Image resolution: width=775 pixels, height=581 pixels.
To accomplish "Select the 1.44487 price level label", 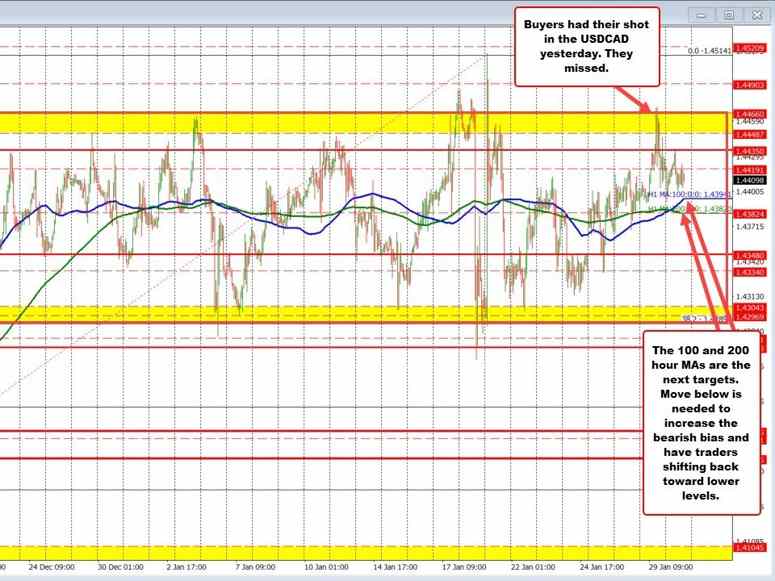I will click(x=750, y=134).
